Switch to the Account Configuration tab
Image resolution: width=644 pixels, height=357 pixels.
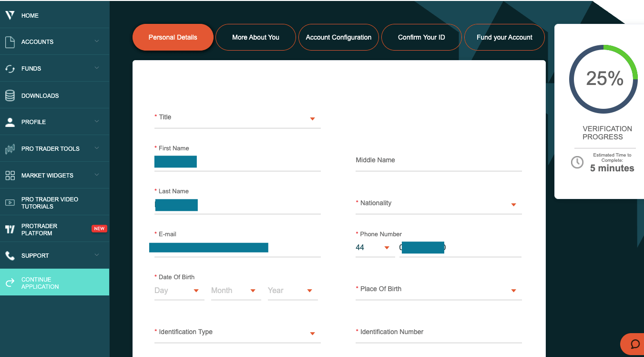tap(338, 37)
